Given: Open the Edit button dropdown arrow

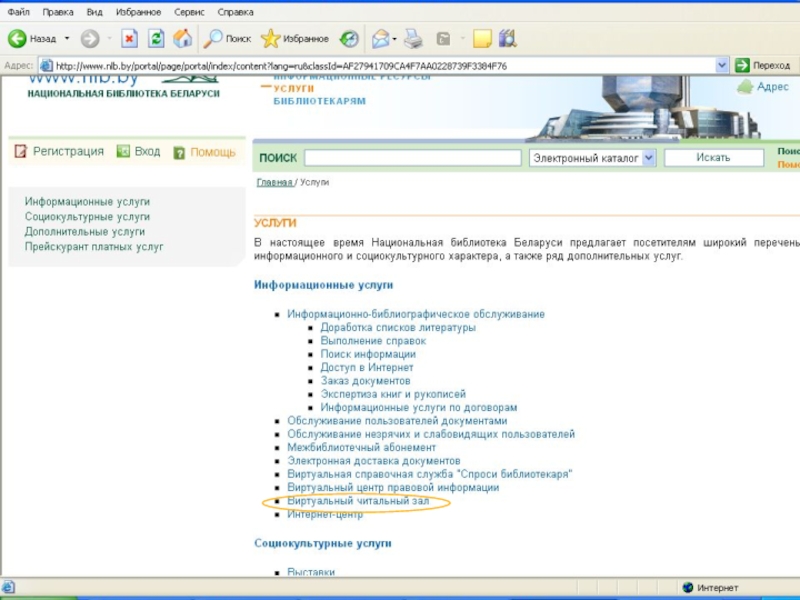Looking at the screenshot, I should point(463,39).
